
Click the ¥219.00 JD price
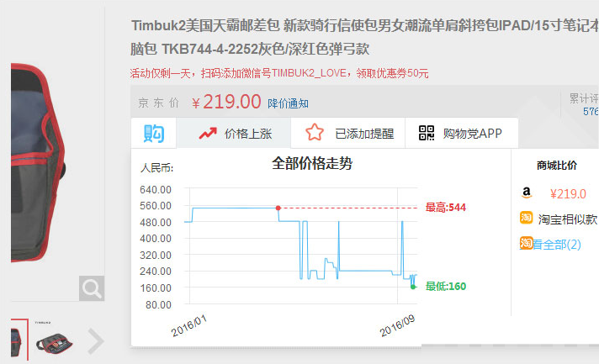point(226,103)
